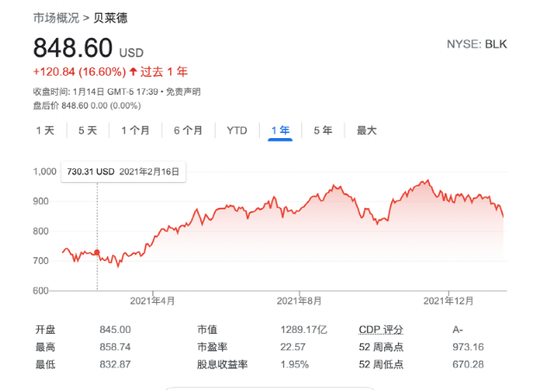Click the 最低 label

45,364
